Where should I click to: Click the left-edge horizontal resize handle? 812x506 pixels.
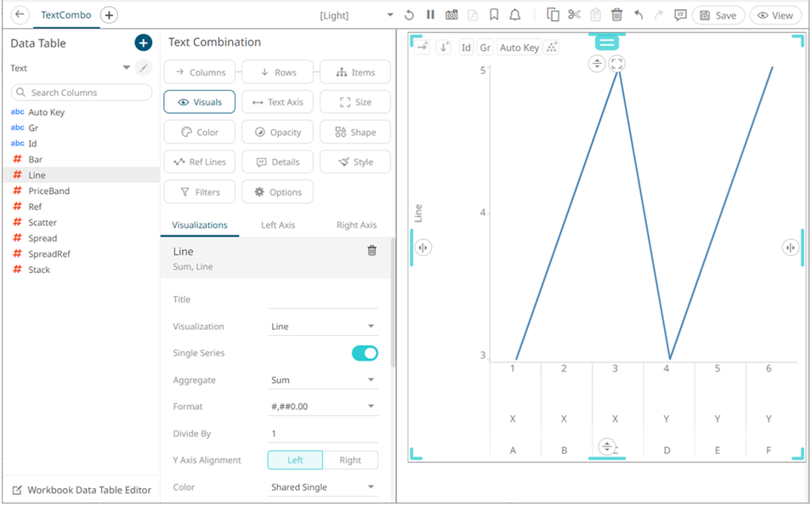pyautogui.click(x=423, y=247)
